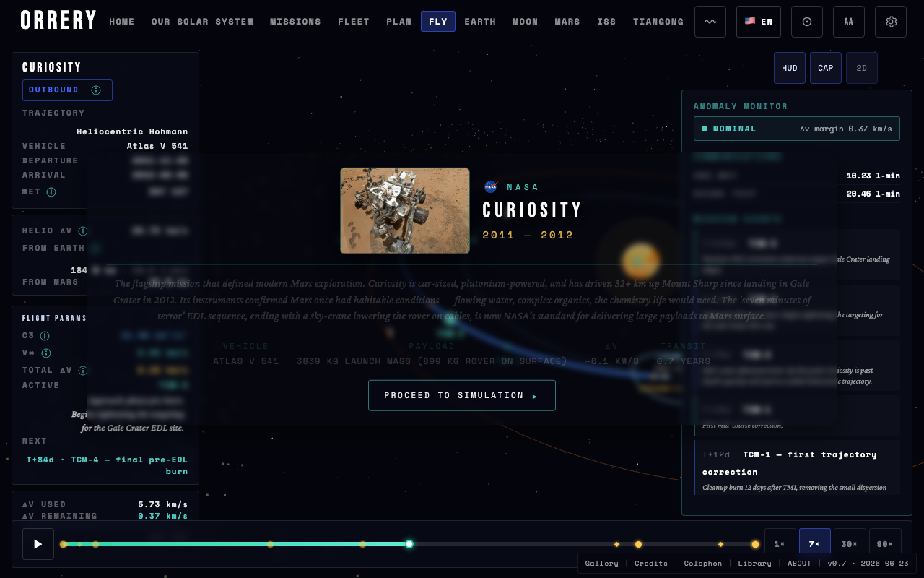Select the TCM-1 first trajectory correction event
Image resolution: width=924 pixels, height=578 pixels.
pos(797,468)
